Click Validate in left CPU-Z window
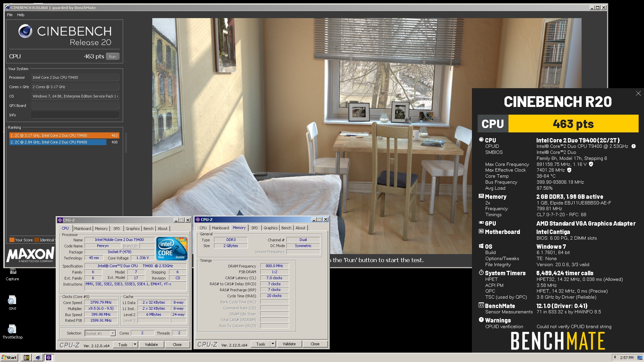This screenshot has height=362, width=644. coord(151,345)
